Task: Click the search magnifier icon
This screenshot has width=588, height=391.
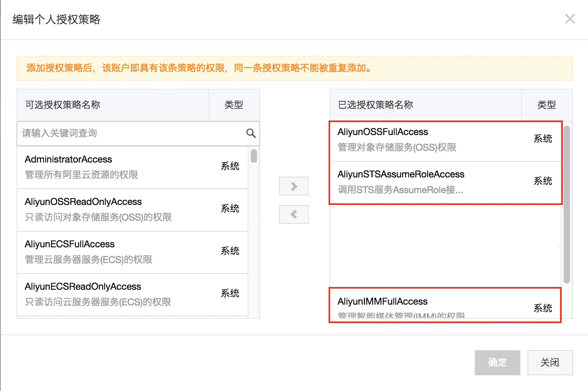Action: point(251,133)
